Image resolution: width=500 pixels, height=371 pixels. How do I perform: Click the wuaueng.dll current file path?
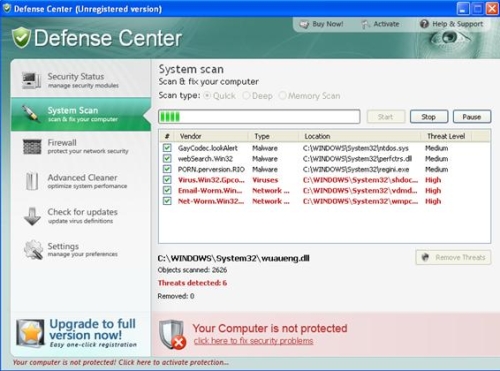pos(233,258)
